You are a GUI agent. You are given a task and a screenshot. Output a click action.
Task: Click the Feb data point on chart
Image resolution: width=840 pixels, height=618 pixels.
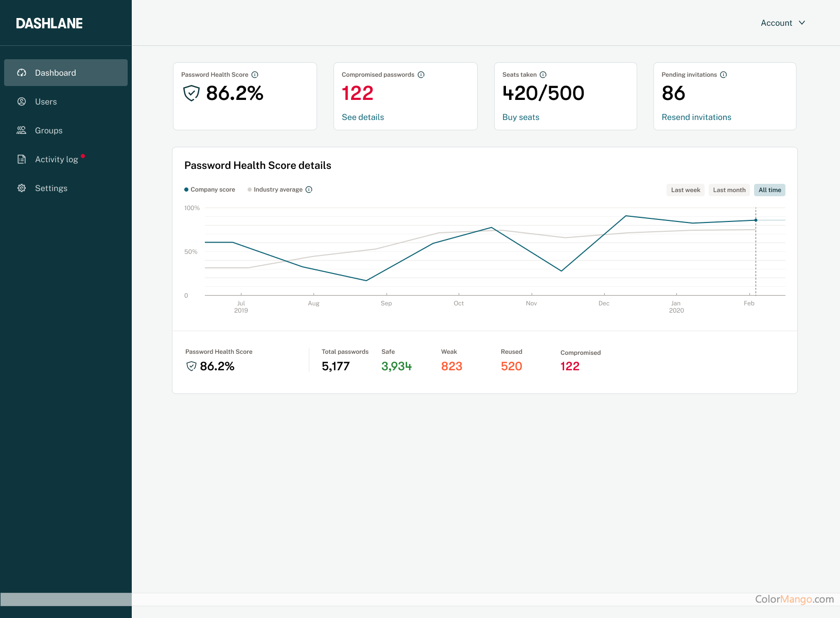tap(756, 220)
